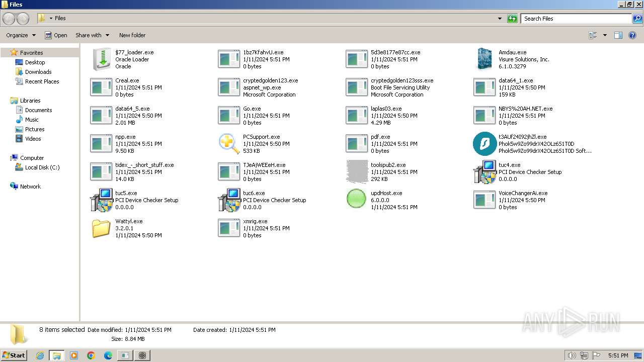Screen dimensions: 644x362
Task: Click the Forward navigation arrow
Action: (x=23, y=19)
